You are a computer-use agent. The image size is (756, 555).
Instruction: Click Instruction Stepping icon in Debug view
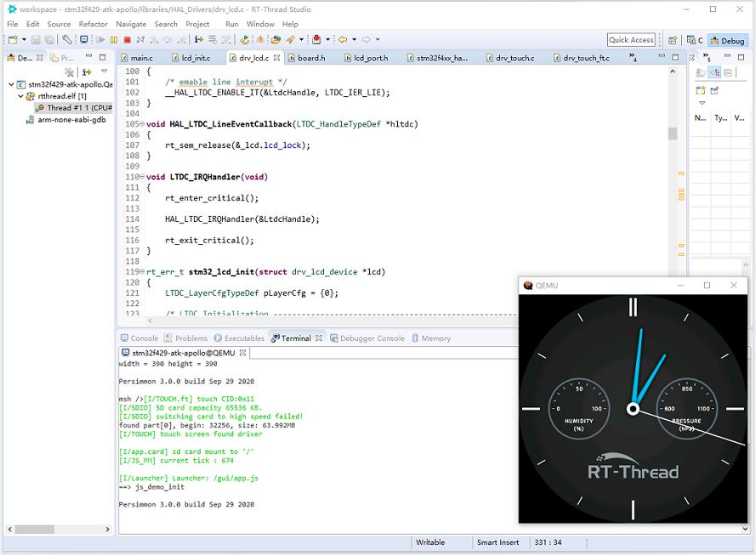[87, 71]
